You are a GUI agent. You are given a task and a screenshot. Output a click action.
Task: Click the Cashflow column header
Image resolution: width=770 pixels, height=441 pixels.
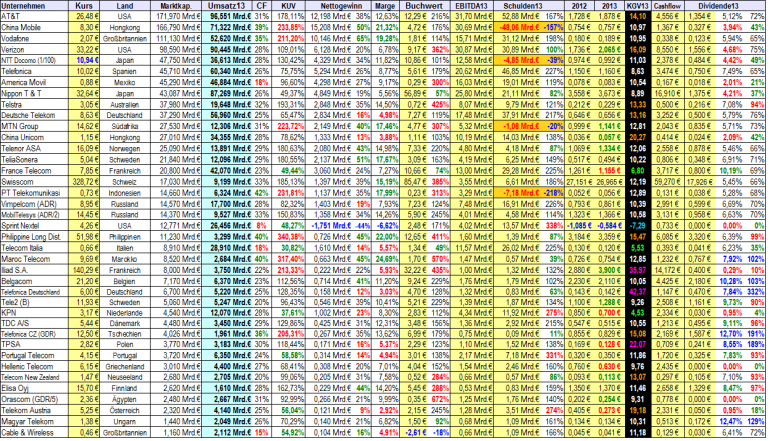pos(667,6)
